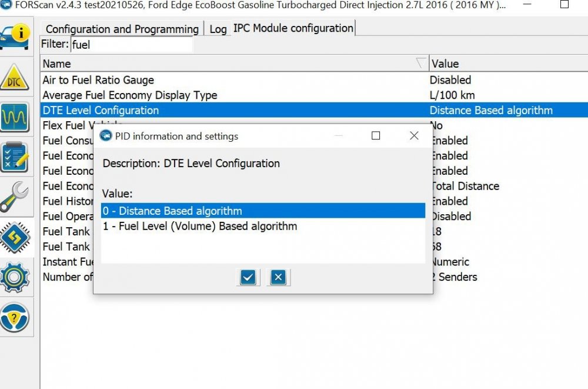The image size is (588, 389).
Task: Cancel the dialog with X button
Action: click(279, 277)
